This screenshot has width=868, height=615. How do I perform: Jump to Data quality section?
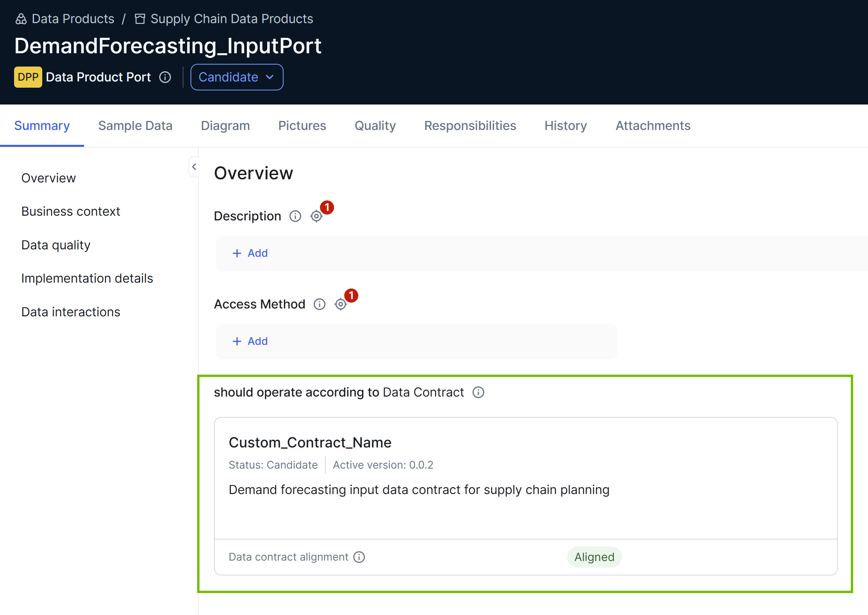tap(56, 245)
